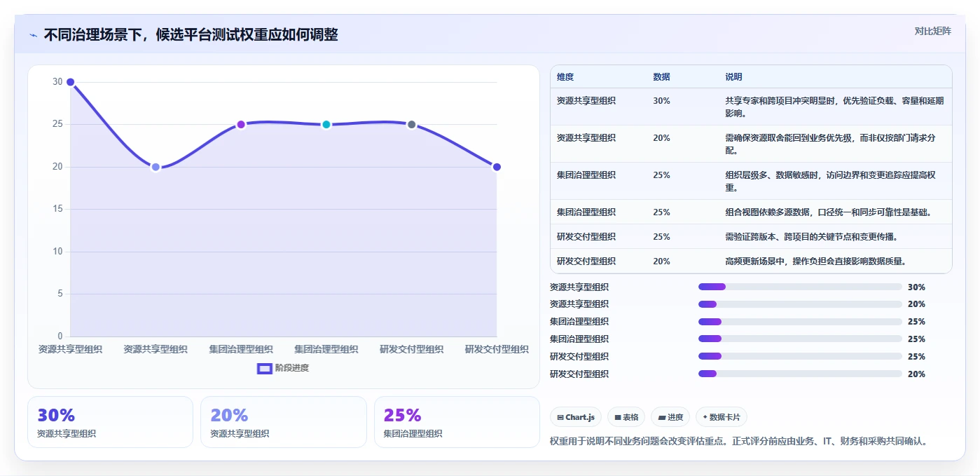
Task: Click the y-axis label 10
Action: click(57, 252)
